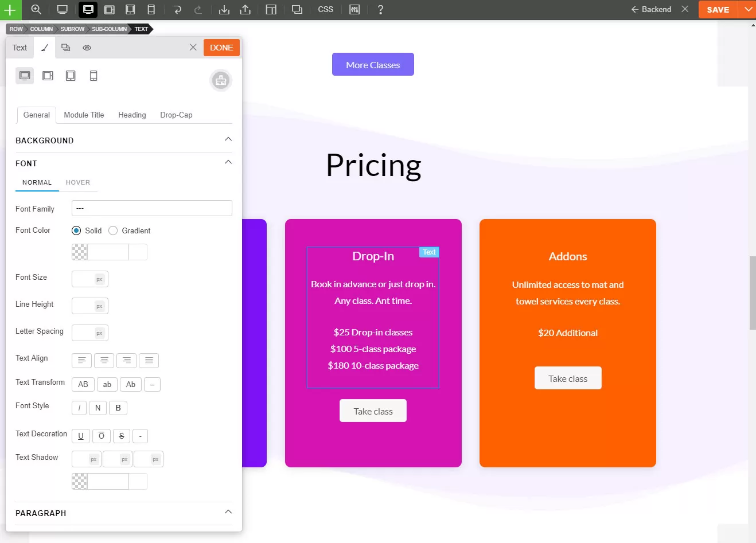Click the italic font style button
The width and height of the screenshot is (756, 543).
(79, 408)
